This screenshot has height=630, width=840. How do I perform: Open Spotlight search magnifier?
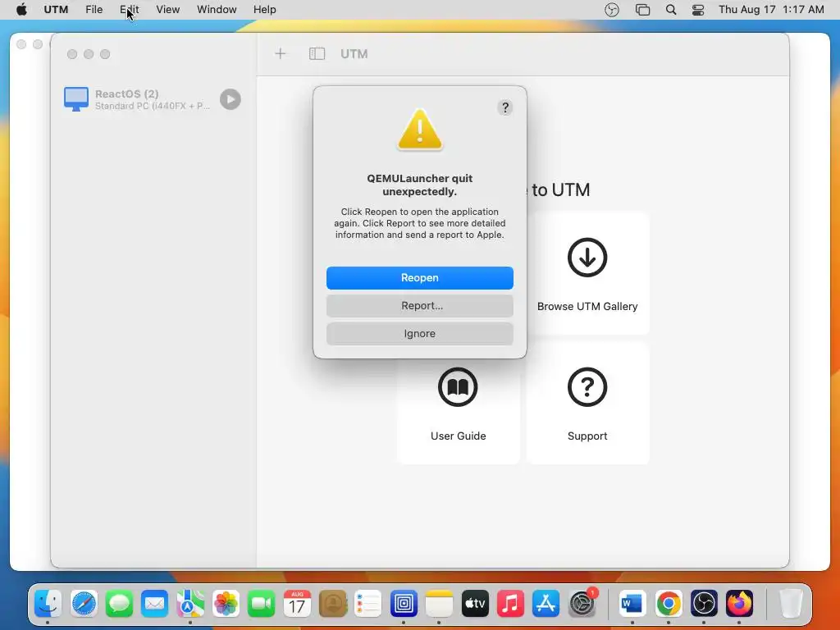pos(671,10)
